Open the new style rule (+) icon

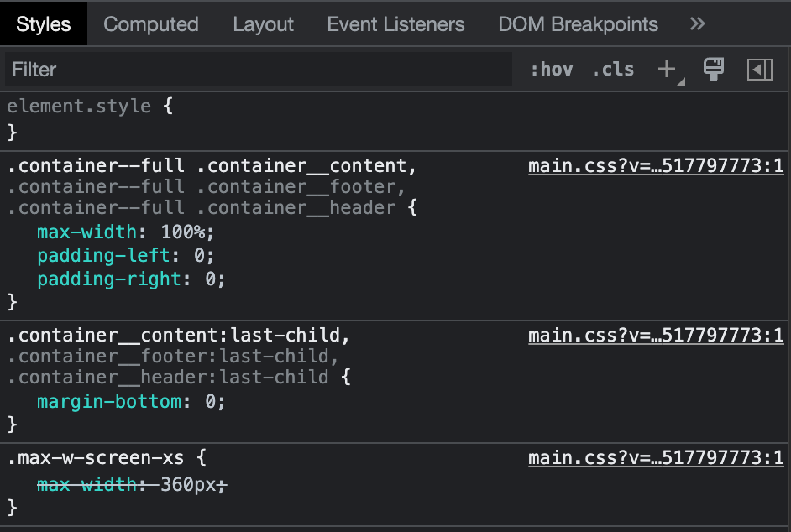click(x=665, y=69)
